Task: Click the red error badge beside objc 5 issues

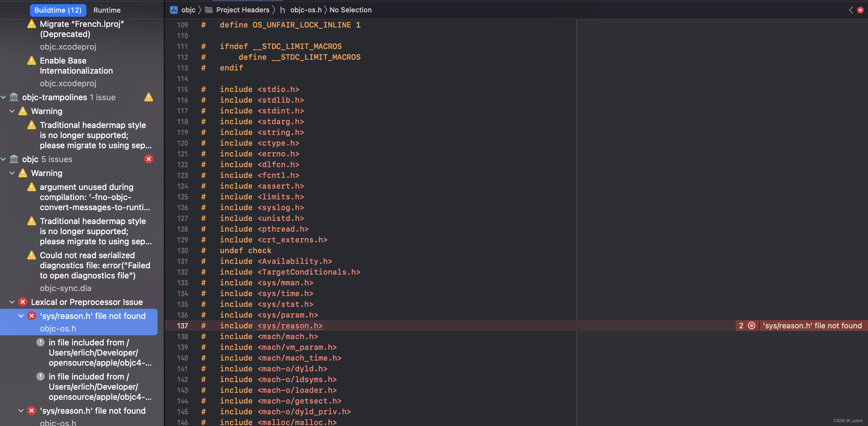Action: 149,159
